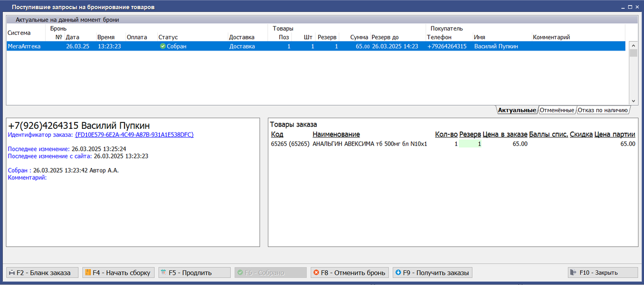Viewport: 644px width, 285px height.
Task: Select the МегаАптека booking row
Action: tap(316, 47)
